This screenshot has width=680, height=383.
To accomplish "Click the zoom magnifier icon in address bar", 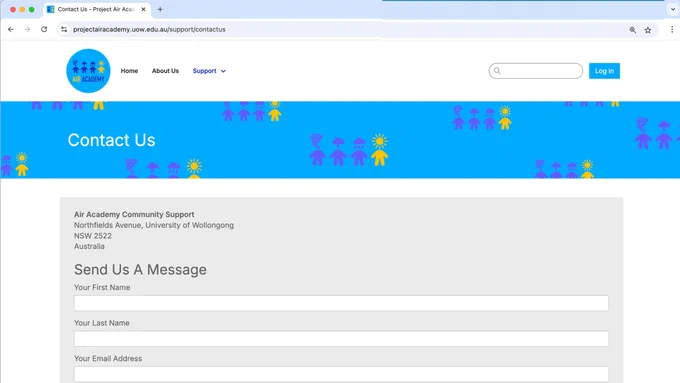I will 633,30.
